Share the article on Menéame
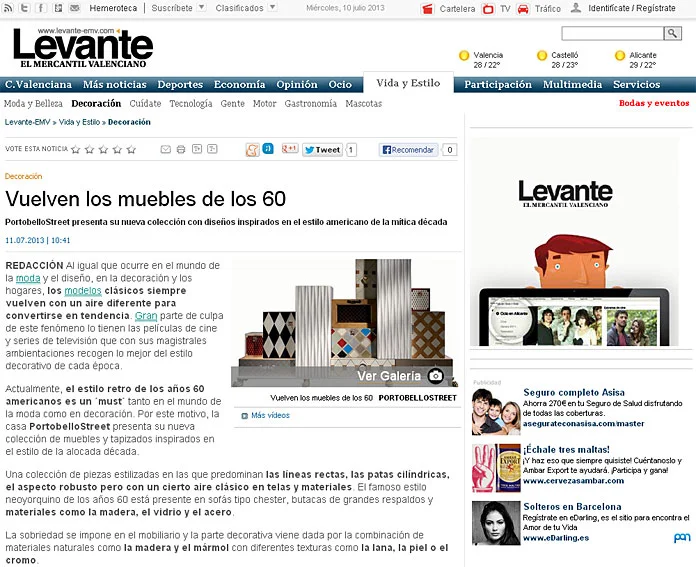Screen dimensions: 696x567 pyautogui.click(x=253, y=150)
